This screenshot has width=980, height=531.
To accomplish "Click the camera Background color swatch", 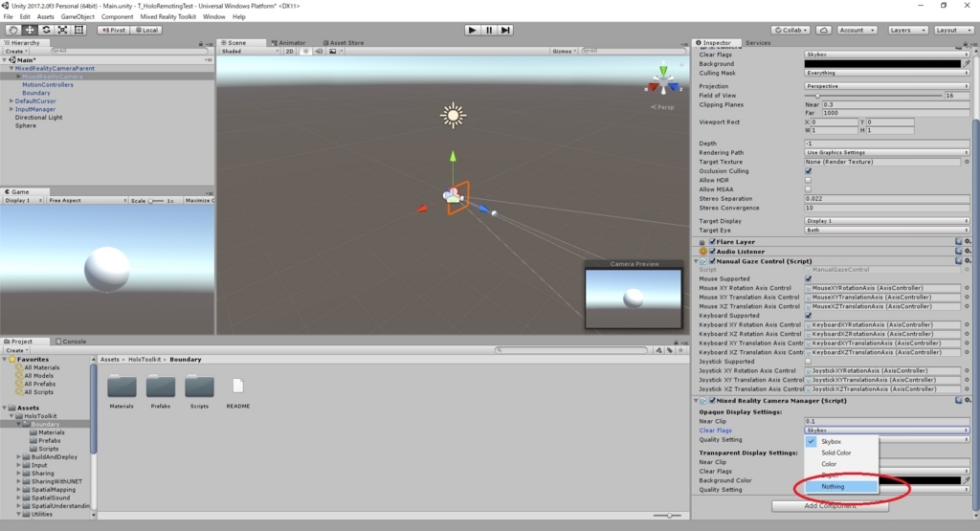I will (882, 64).
